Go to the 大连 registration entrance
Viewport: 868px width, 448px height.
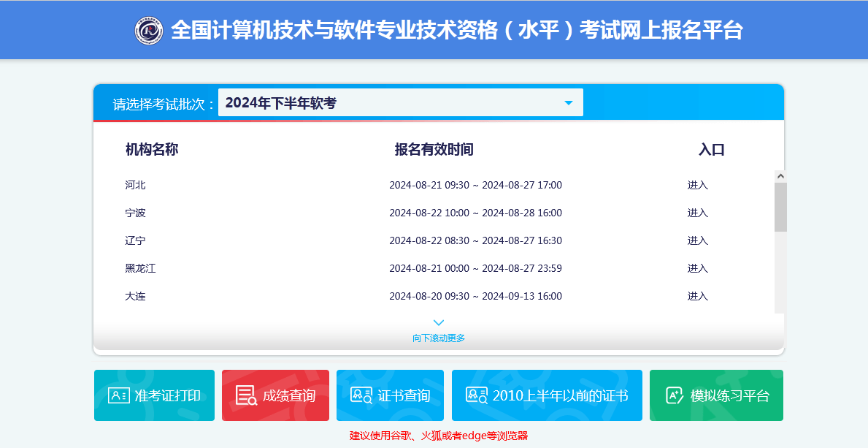[x=697, y=296]
